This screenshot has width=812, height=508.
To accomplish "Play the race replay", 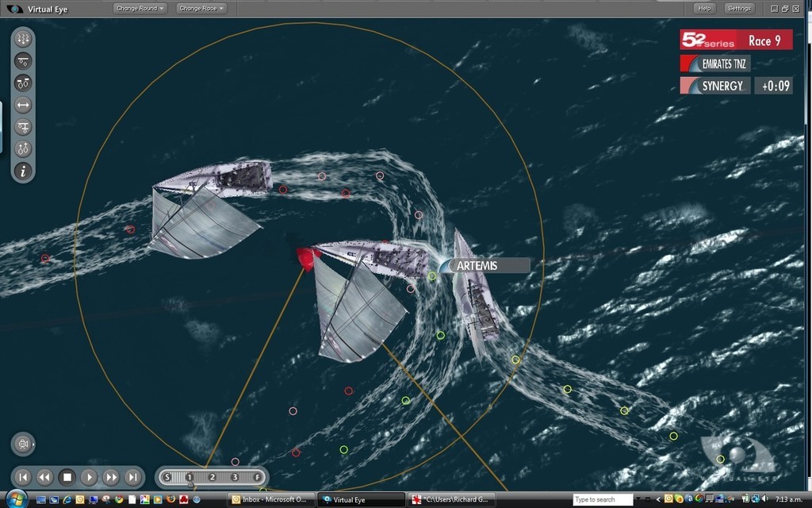I will [x=89, y=477].
